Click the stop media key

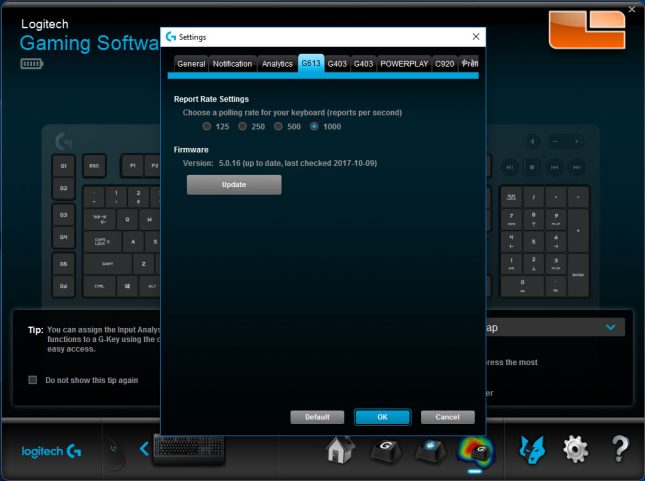click(x=532, y=167)
